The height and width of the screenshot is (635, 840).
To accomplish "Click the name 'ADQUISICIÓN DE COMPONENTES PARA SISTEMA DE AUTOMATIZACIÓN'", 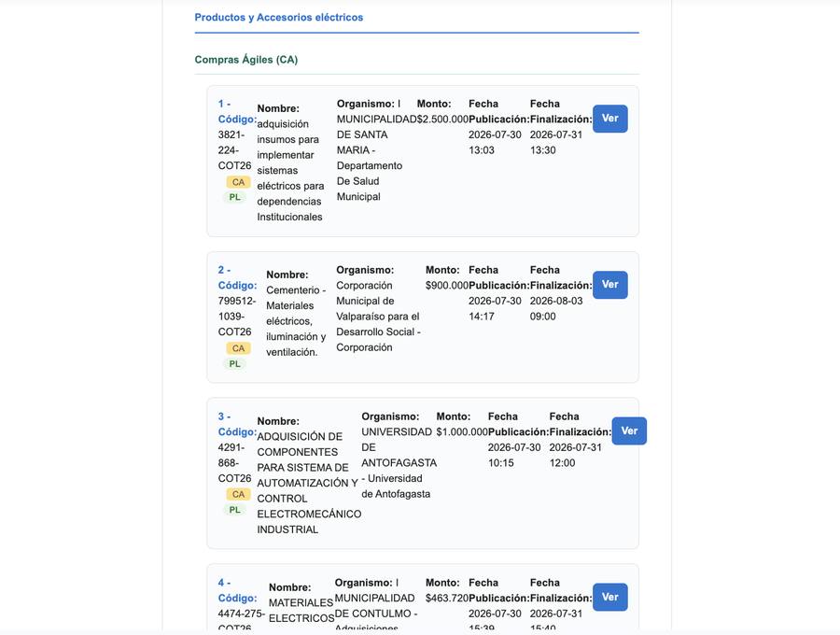I will click(x=309, y=483).
